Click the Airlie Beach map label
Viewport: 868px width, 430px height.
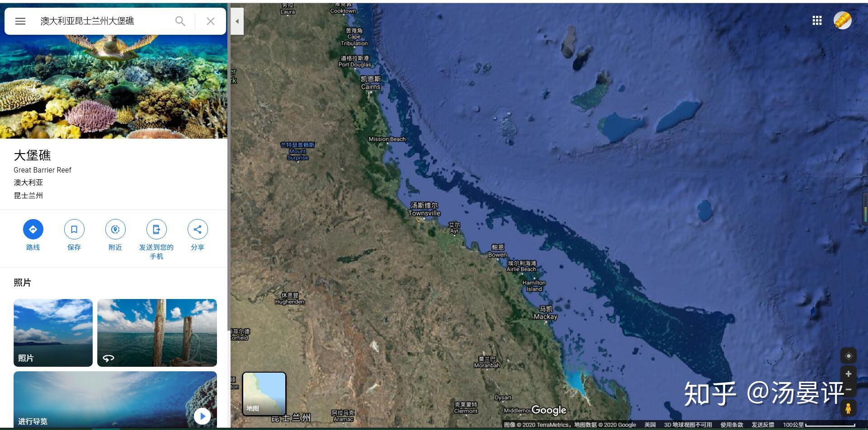[522, 266]
